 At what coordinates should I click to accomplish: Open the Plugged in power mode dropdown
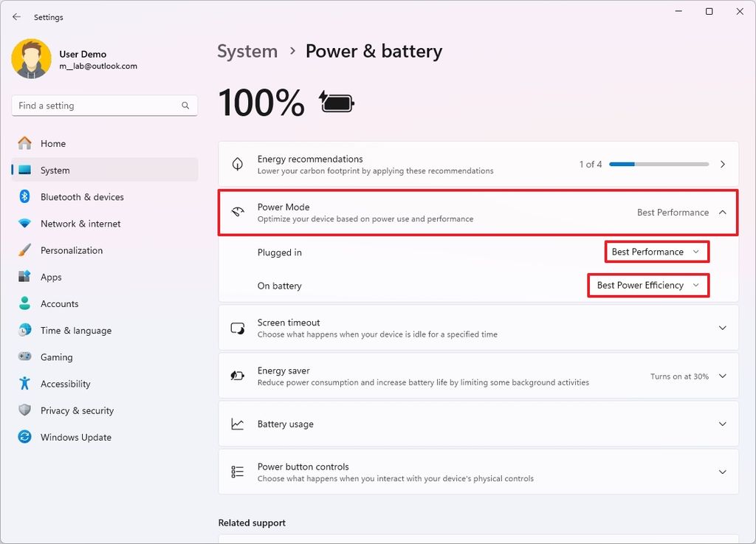(656, 252)
